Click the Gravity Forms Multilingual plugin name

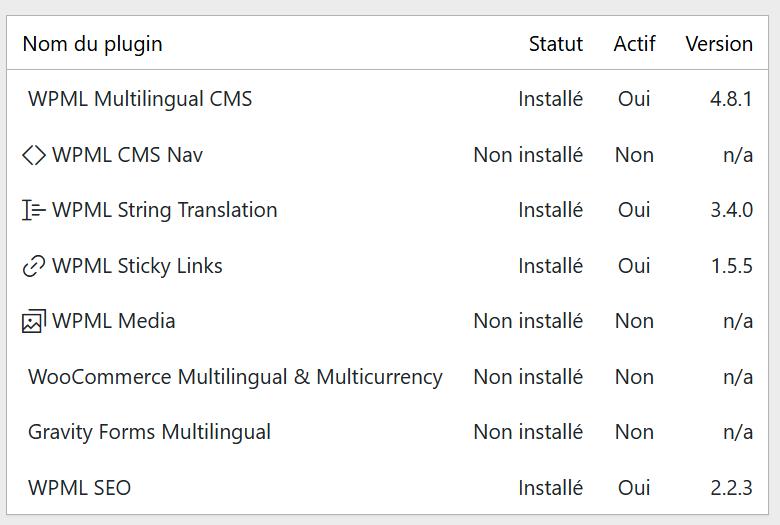click(x=149, y=432)
